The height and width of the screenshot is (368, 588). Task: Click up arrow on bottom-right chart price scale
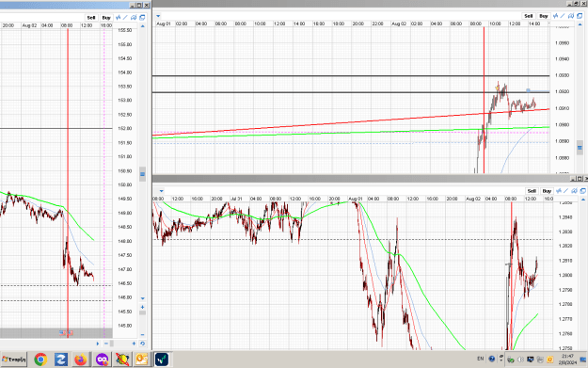[x=583, y=200]
